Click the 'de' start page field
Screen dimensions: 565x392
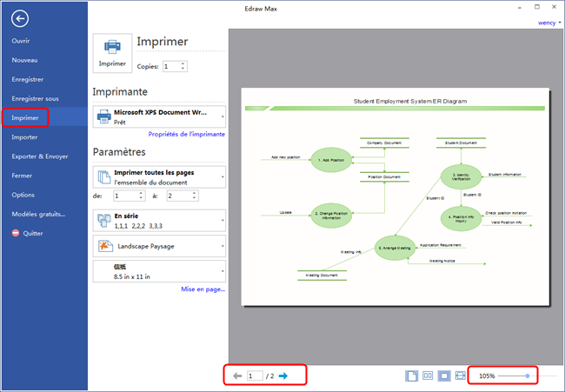pos(130,196)
